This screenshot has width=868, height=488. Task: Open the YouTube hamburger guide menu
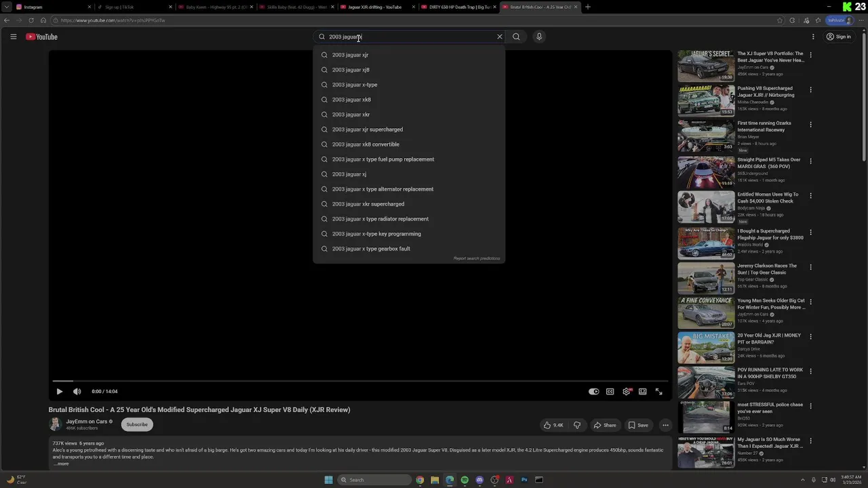[x=13, y=37]
